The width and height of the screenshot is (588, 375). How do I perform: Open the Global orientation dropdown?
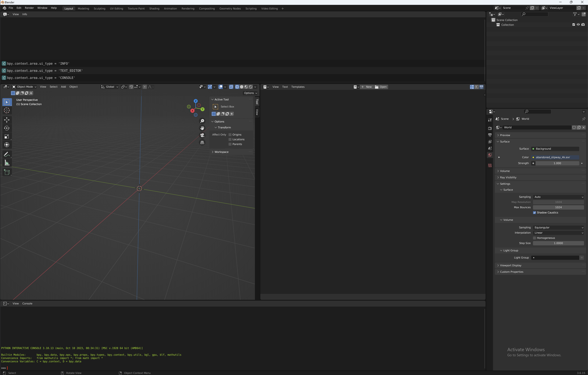[110, 87]
